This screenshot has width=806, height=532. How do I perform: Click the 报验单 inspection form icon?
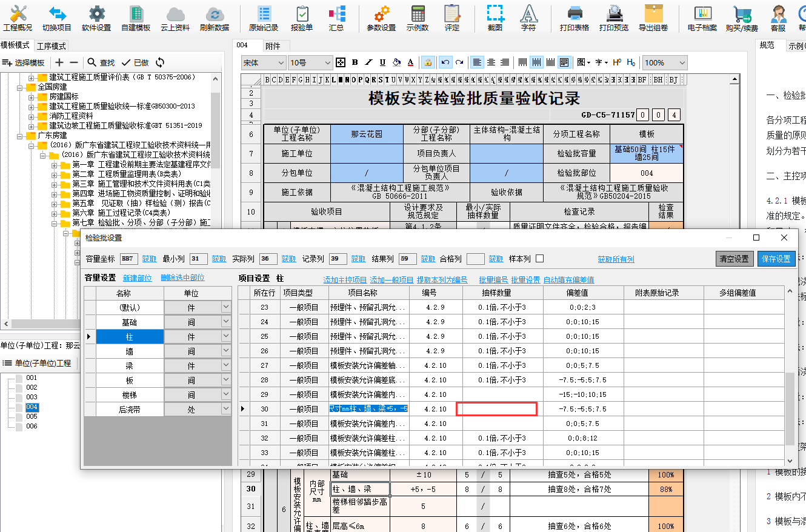pos(302,18)
